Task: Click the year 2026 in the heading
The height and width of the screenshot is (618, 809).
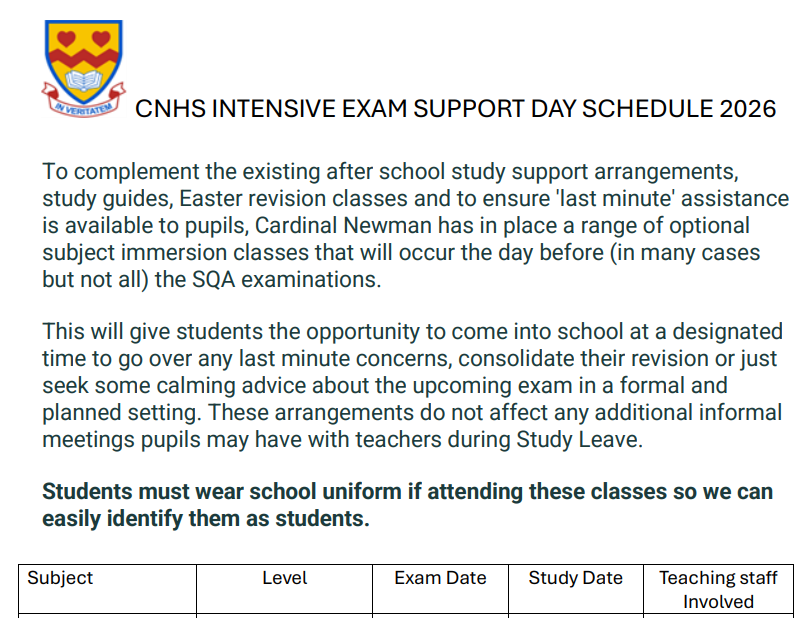Action: [747, 109]
